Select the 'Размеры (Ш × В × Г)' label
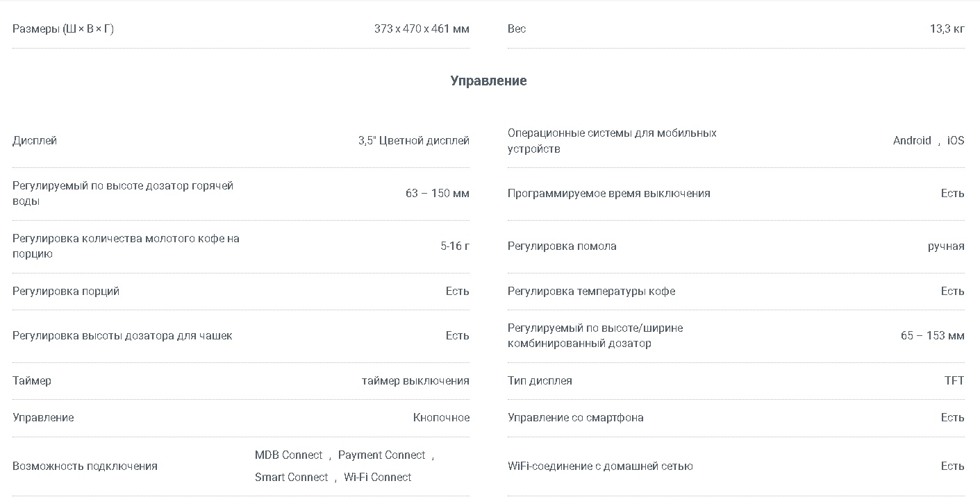This screenshot has width=980, height=497. point(63,29)
